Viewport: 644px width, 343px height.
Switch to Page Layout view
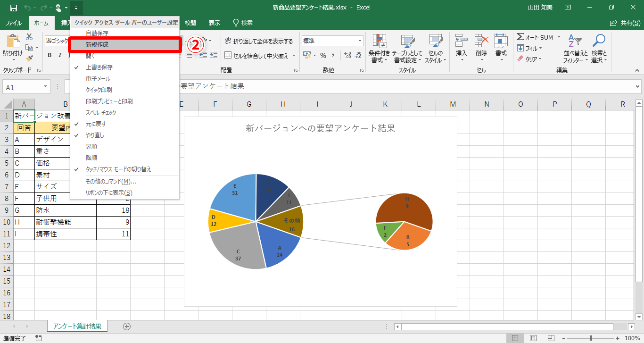click(533, 338)
